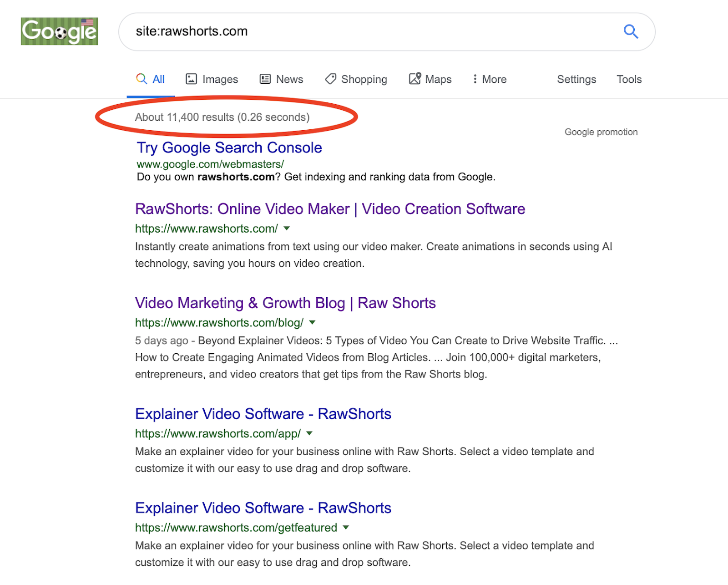
Task: Expand dropdown arrow next to rawshorts.com/app/
Action: tap(309, 433)
